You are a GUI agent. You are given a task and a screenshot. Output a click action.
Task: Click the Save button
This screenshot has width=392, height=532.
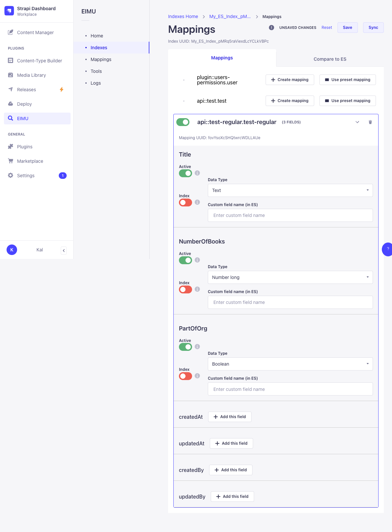347,28
